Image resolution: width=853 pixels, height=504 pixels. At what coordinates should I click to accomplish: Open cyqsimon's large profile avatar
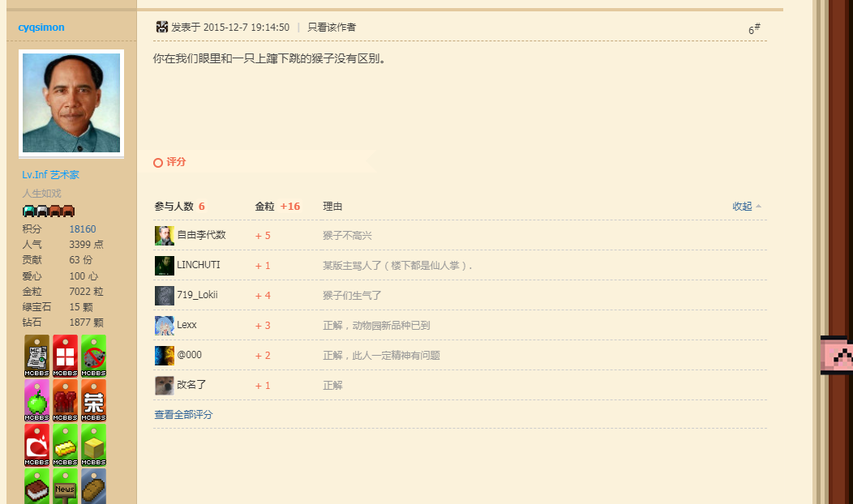[x=71, y=103]
